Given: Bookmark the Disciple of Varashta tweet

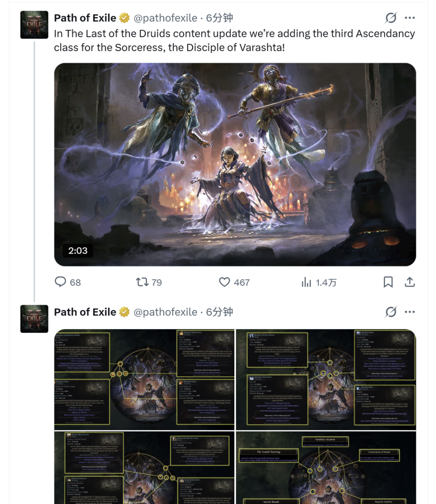Looking at the screenshot, I should [388, 282].
